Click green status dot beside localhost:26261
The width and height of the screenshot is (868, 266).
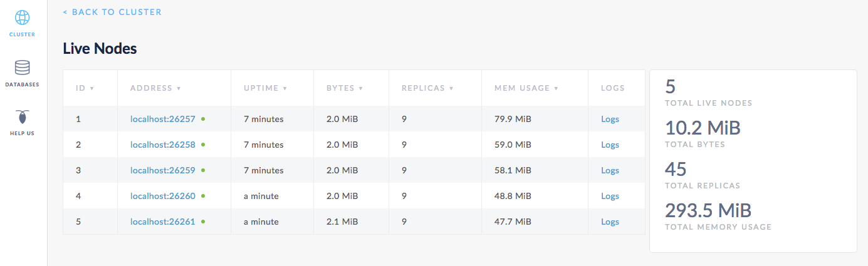click(x=203, y=221)
